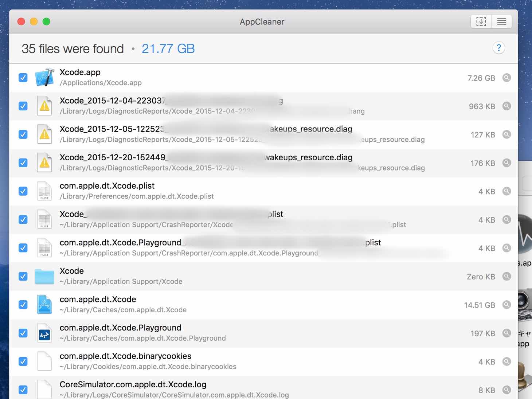Toggle checkbox for the 14.51 GB cache folder

click(23, 305)
